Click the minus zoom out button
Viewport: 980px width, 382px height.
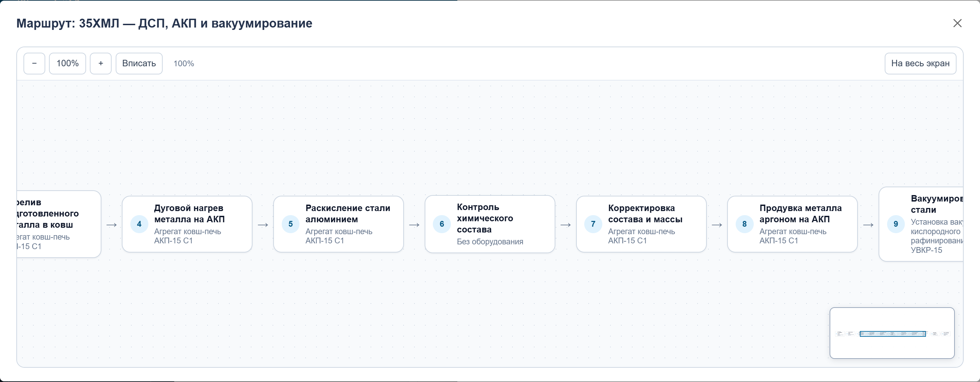[x=34, y=64]
